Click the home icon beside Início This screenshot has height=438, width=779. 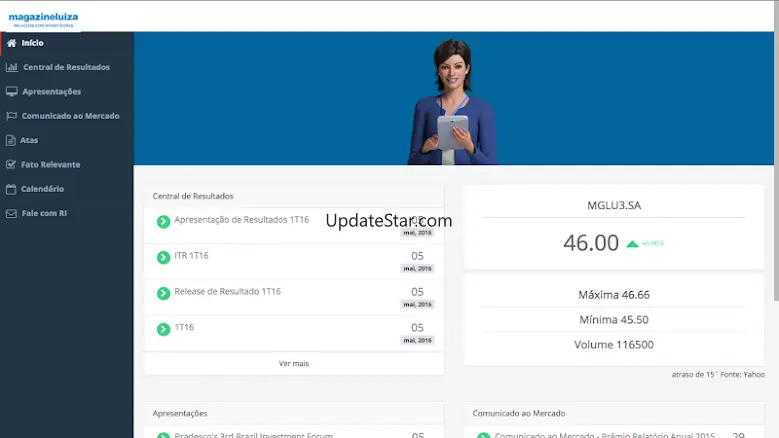click(x=11, y=43)
